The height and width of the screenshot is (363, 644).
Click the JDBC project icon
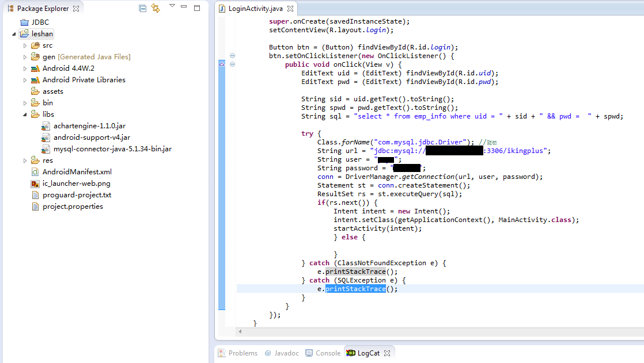point(24,22)
